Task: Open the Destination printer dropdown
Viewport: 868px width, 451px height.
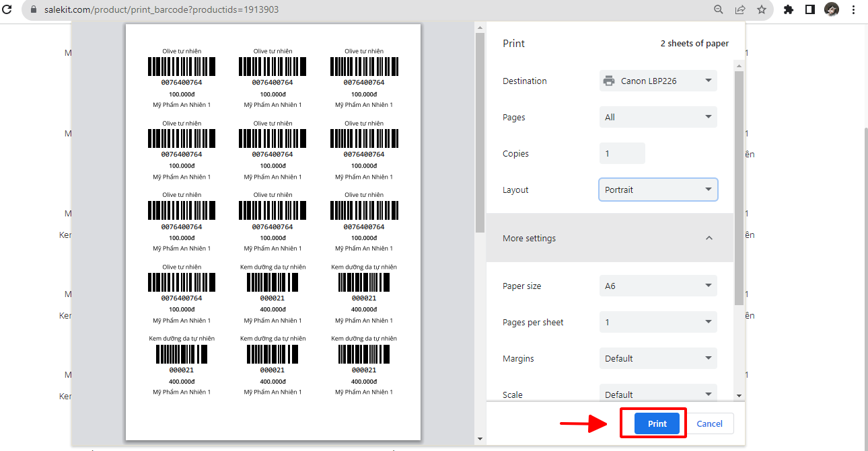Action: [x=658, y=81]
